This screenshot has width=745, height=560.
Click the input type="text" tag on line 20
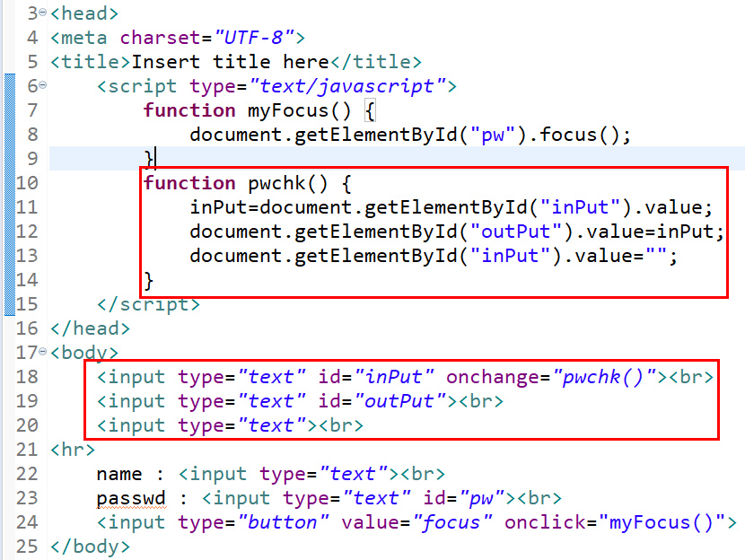pos(206,425)
